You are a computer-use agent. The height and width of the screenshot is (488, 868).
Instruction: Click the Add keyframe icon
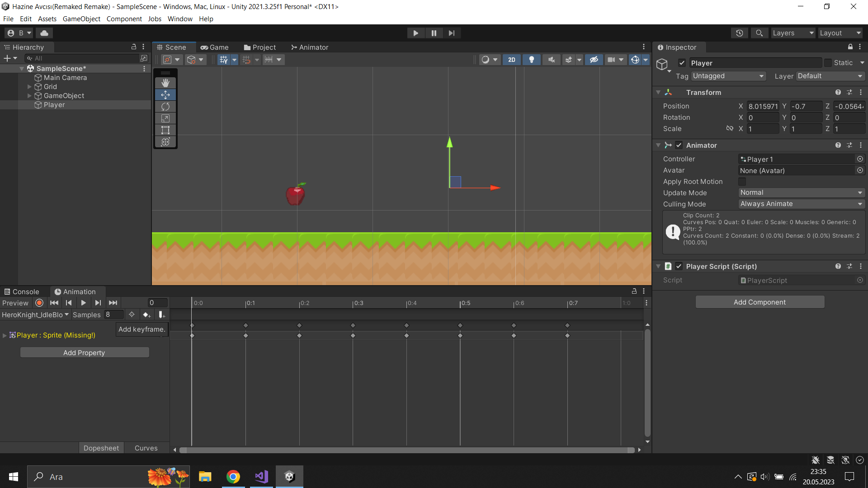[146, 314]
